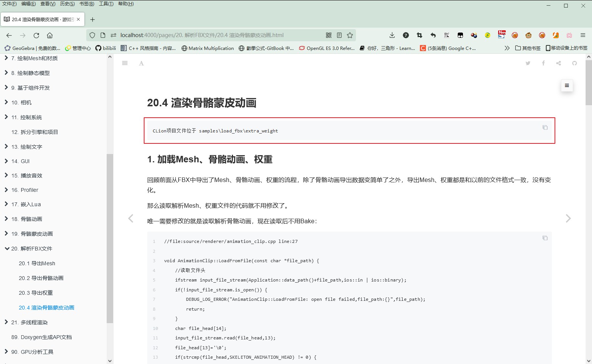Toggle reader view icon in address bar

point(339,35)
